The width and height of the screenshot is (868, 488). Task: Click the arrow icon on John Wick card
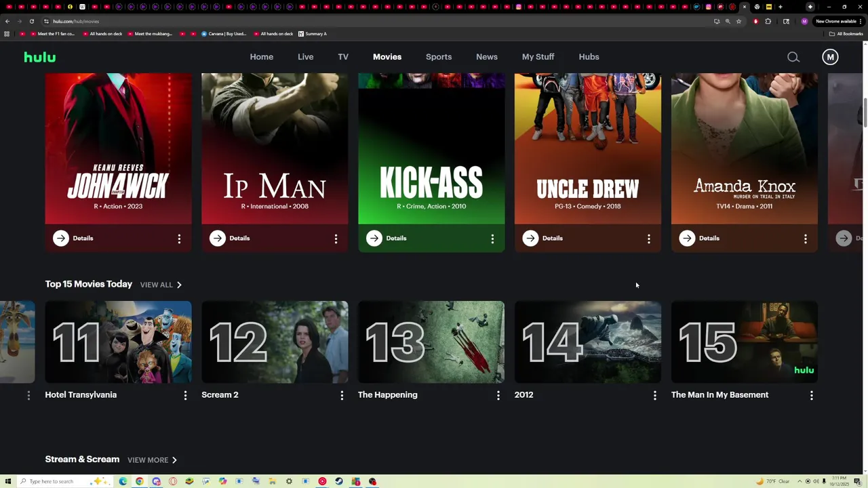coord(61,238)
